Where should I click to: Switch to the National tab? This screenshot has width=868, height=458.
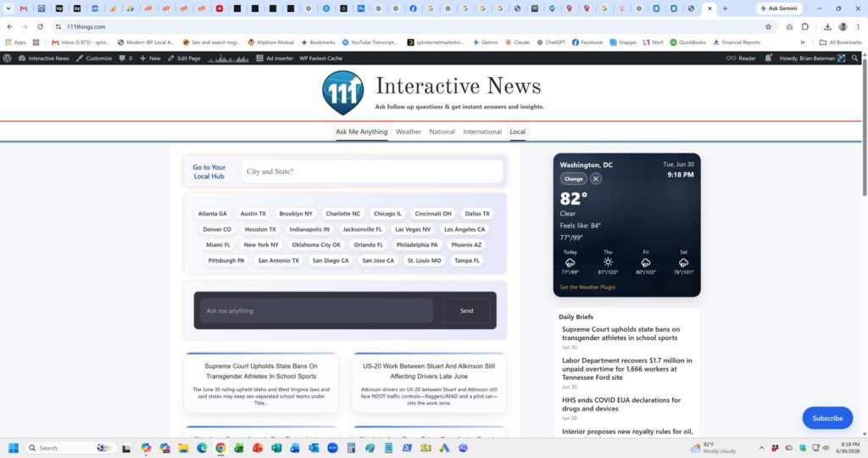pos(442,131)
